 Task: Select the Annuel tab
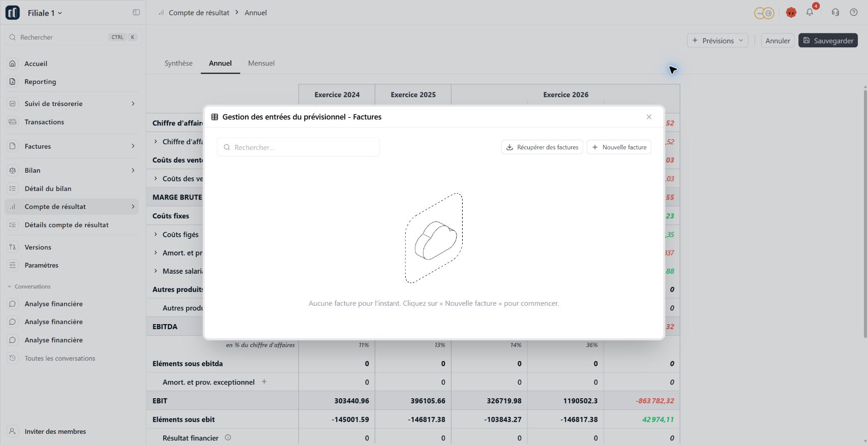[220, 63]
